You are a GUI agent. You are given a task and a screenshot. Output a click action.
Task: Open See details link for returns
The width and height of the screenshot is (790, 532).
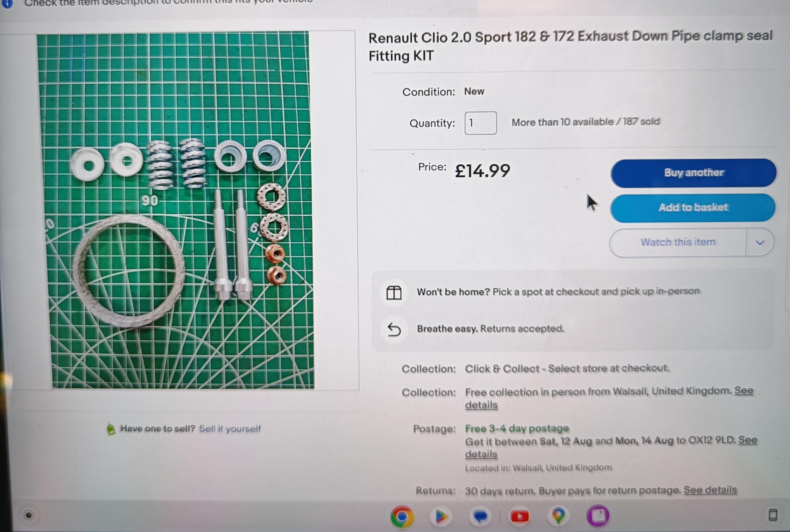pos(710,490)
